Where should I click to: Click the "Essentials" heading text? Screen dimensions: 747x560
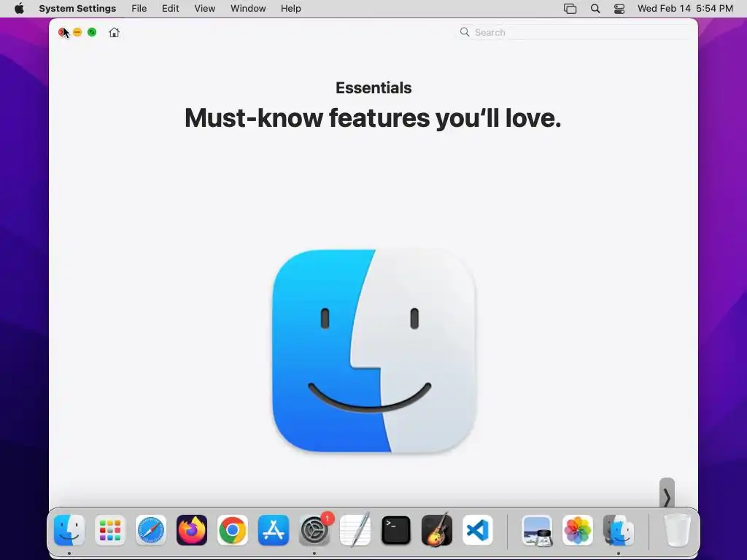click(373, 87)
